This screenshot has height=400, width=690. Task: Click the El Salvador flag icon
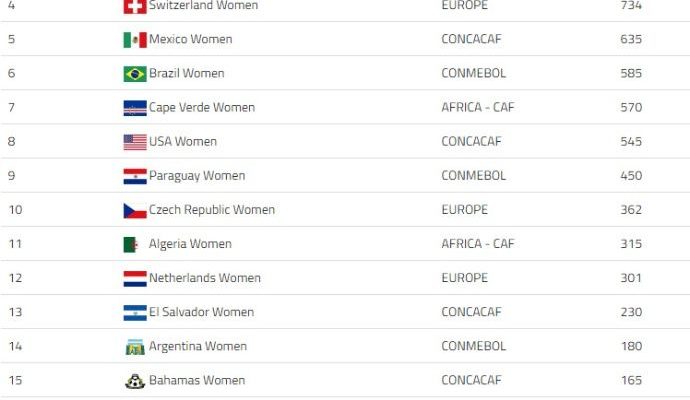coord(135,312)
